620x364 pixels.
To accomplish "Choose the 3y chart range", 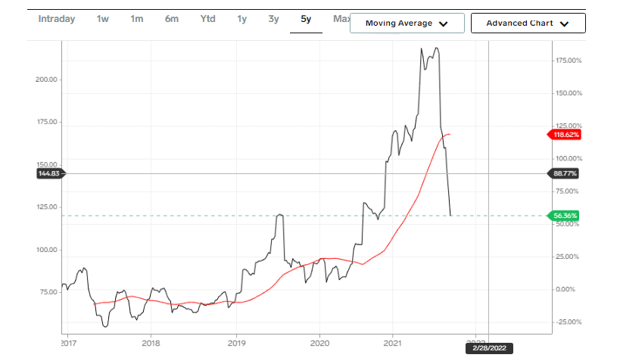I will click(273, 19).
